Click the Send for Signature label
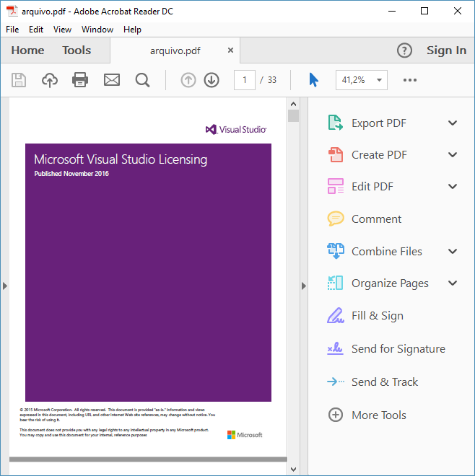Viewport: 475px width, 476px height. [398, 348]
